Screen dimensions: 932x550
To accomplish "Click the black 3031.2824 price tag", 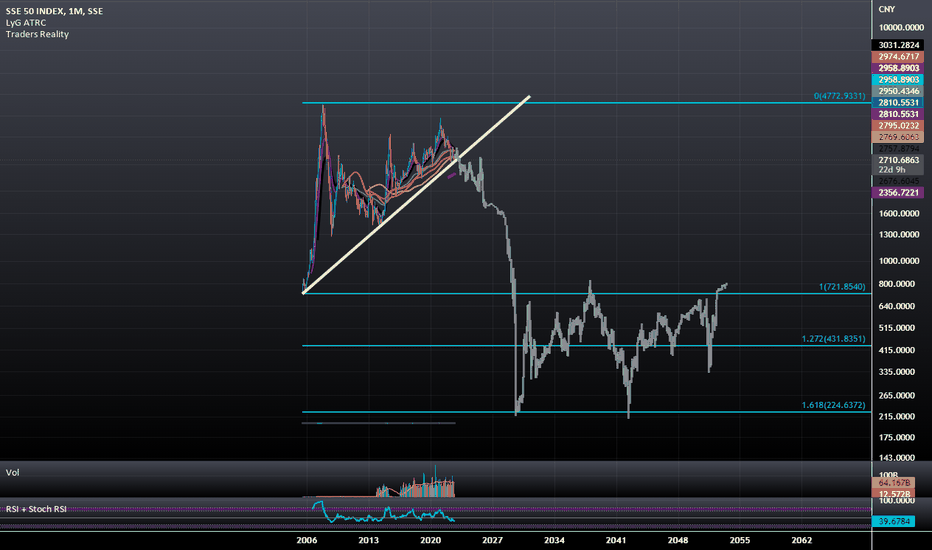I will tap(898, 45).
